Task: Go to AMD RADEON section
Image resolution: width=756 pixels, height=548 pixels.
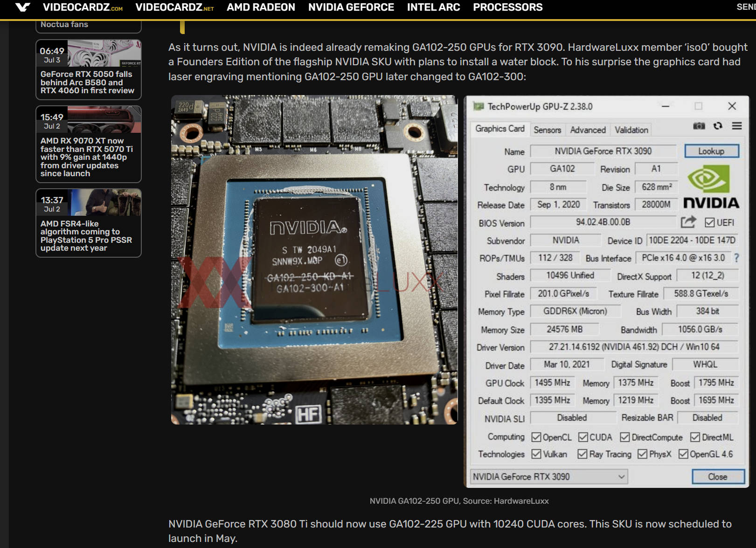Action: (x=261, y=7)
